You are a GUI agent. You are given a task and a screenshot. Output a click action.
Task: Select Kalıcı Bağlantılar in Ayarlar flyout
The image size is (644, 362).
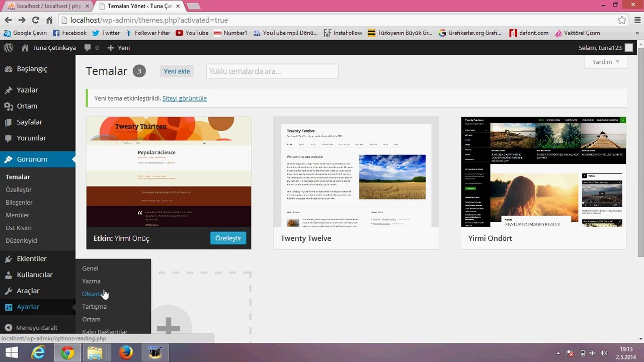[105, 331]
